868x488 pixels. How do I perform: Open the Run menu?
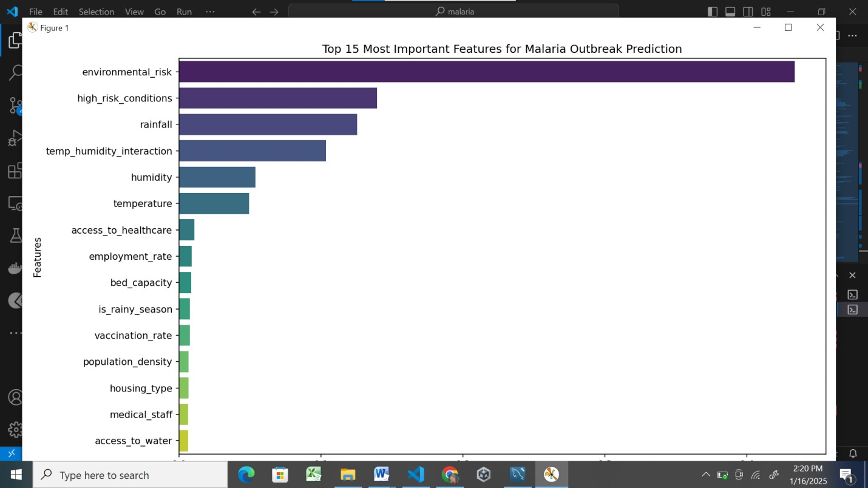click(x=184, y=12)
